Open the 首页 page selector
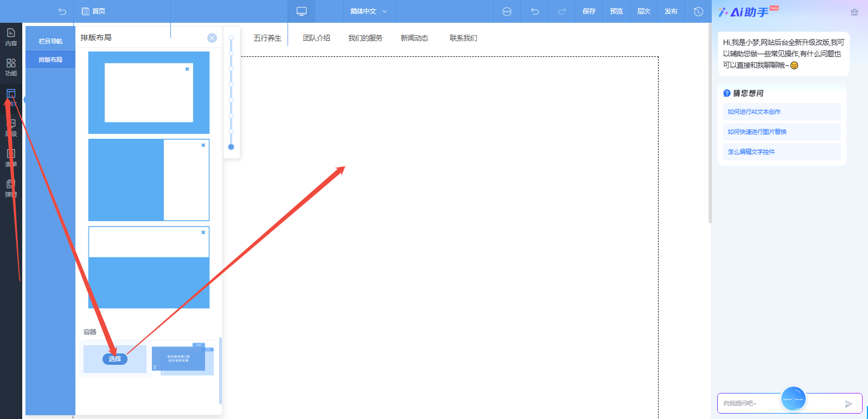Screen dimensions: 868x419 pos(93,11)
